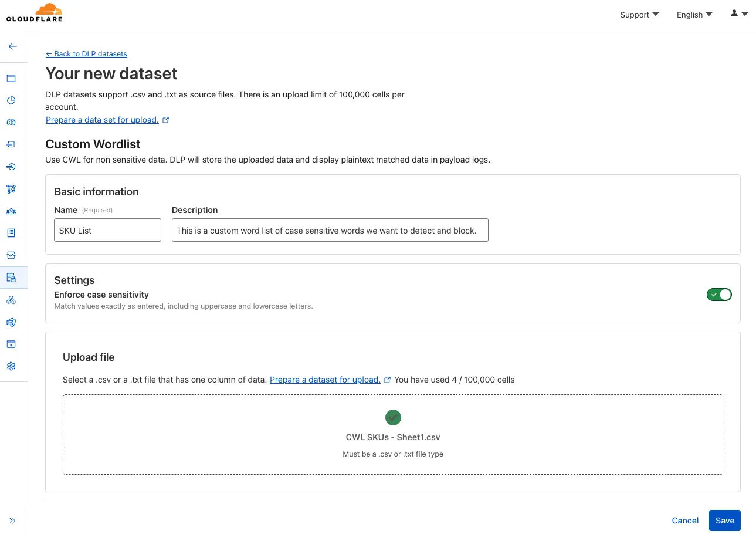Click the back arrow in sidebar
This screenshot has height=534, width=756.
tap(13, 46)
